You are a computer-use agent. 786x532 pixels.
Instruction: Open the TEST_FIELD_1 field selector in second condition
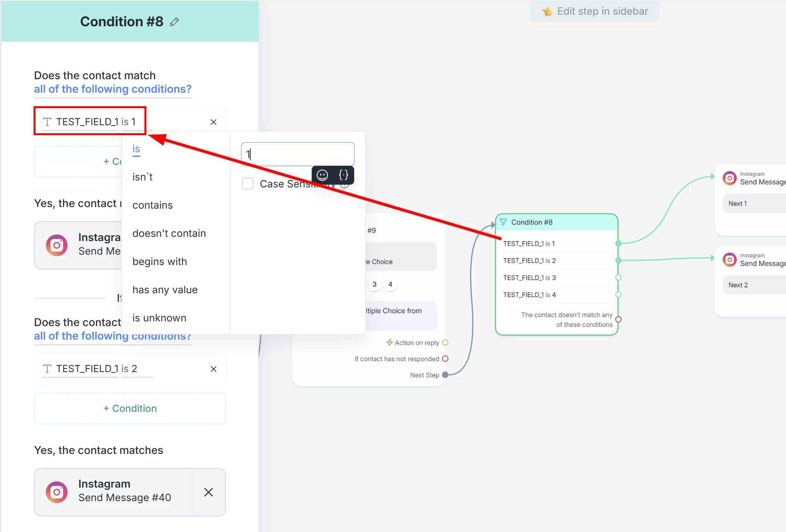[x=87, y=369]
